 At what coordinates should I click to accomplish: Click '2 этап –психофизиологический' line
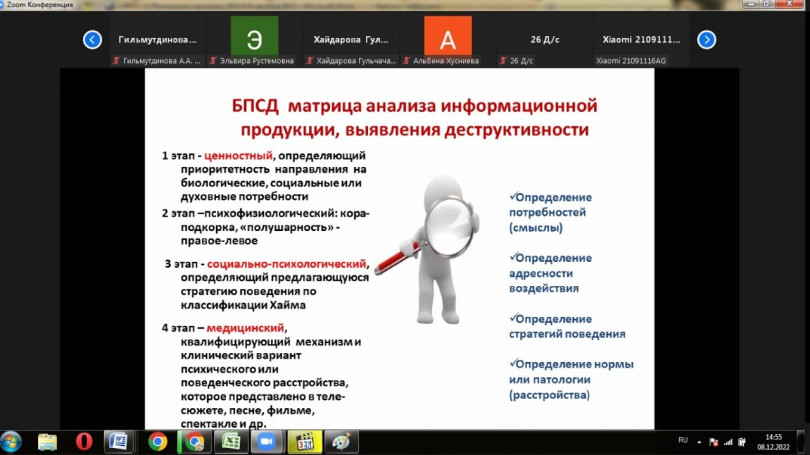click(x=266, y=213)
